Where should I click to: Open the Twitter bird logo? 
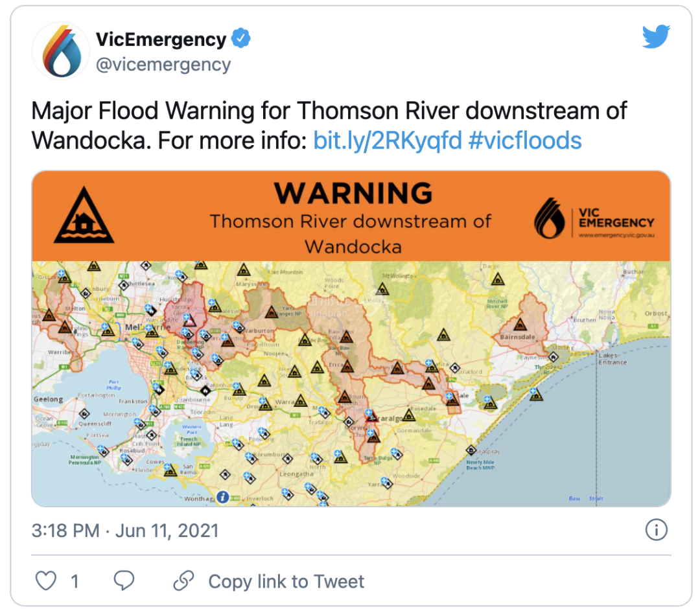coord(656,36)
